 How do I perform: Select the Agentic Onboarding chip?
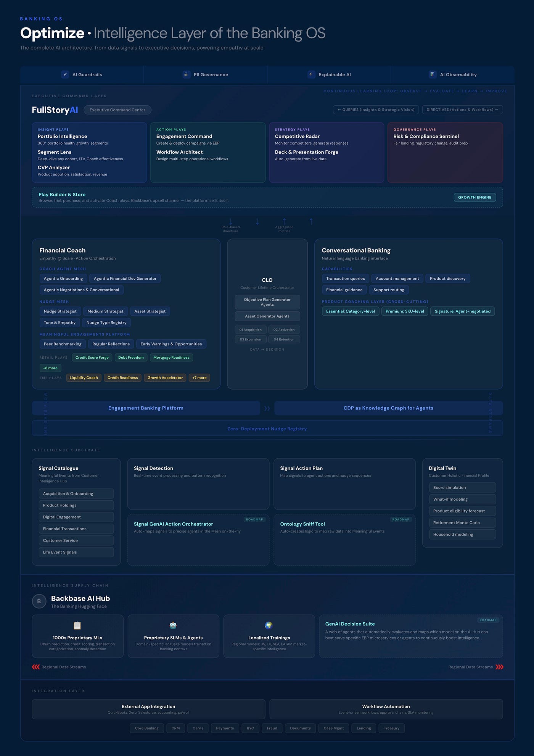click(63, 279)
